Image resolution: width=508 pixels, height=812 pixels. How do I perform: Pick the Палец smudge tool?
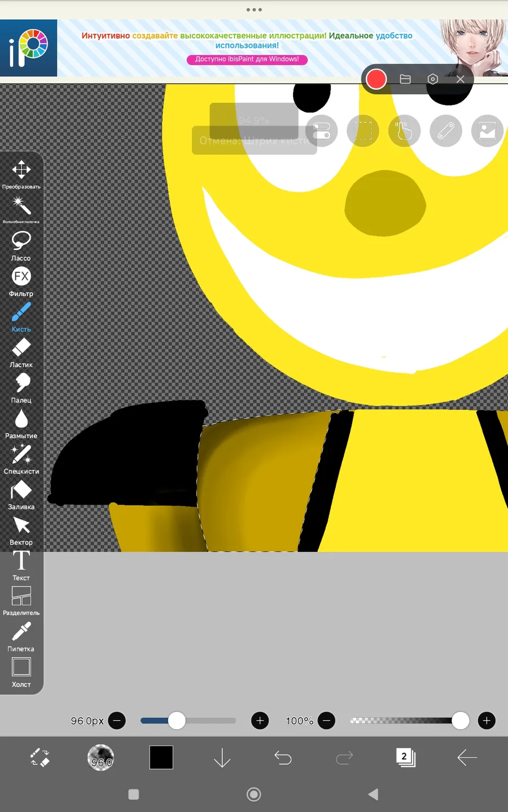click(x=21, y=388)
